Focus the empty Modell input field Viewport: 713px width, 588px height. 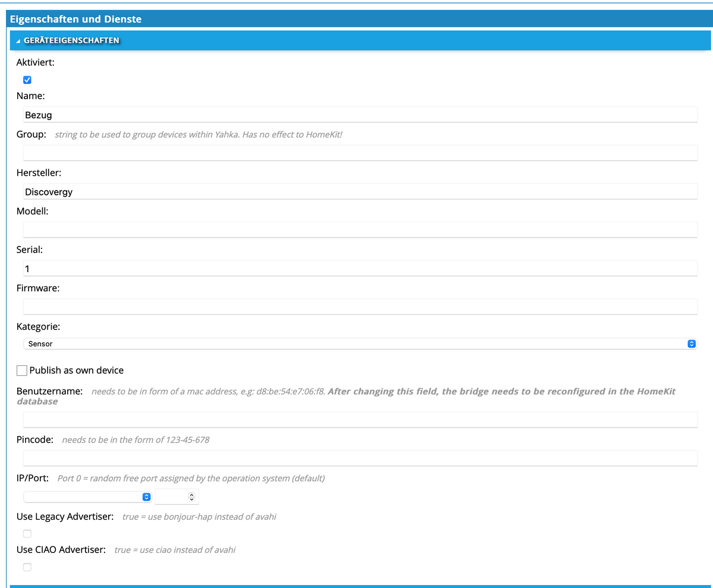pyautogui.click(x=360, y=230)
